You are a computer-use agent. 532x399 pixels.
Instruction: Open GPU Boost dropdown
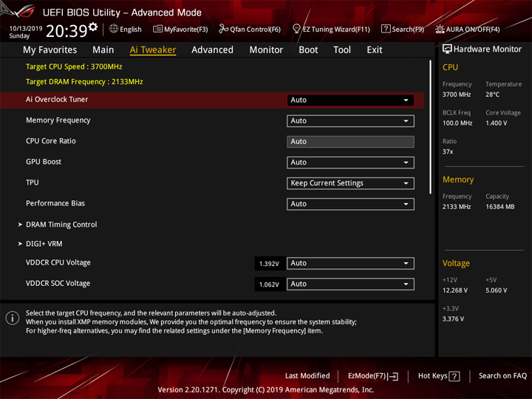point(350,162)
